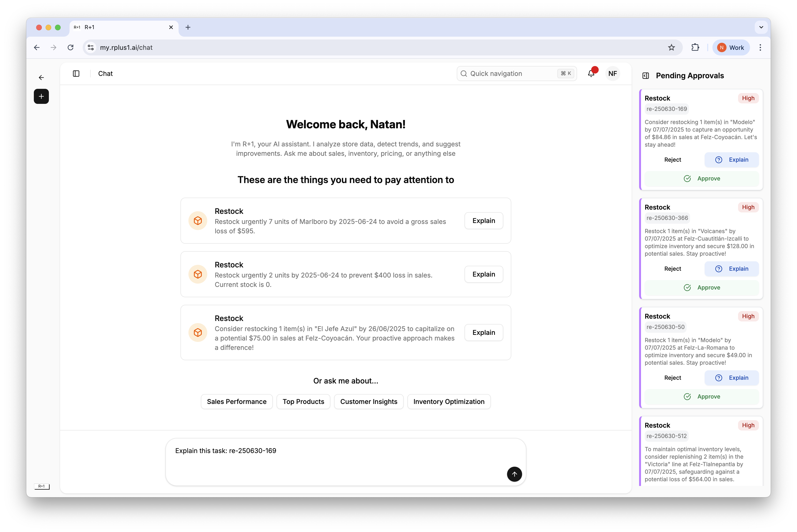The width and height of the screenshot is (797, 532).
Task: Explain the Marlboro restock suggestion
Action: [x=484, y=221]
